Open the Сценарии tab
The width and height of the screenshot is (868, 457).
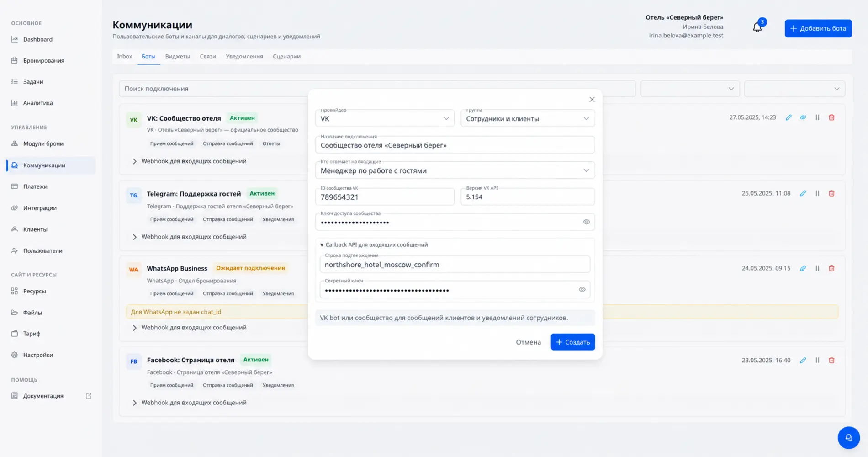pos(286,57)
